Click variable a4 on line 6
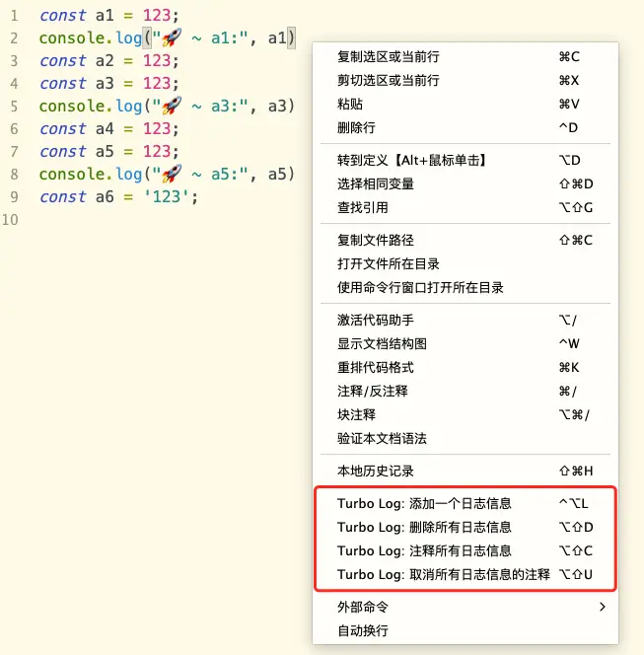 click(105, 129)
